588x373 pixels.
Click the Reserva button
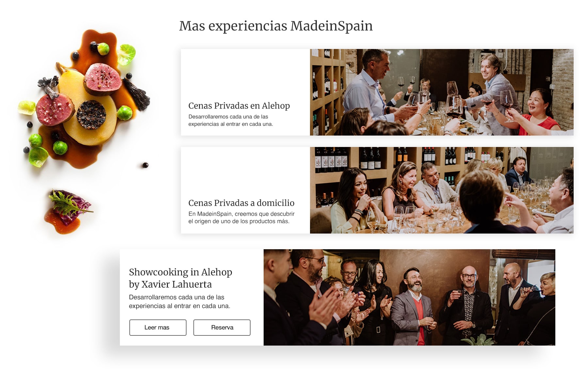click(222, 327)
